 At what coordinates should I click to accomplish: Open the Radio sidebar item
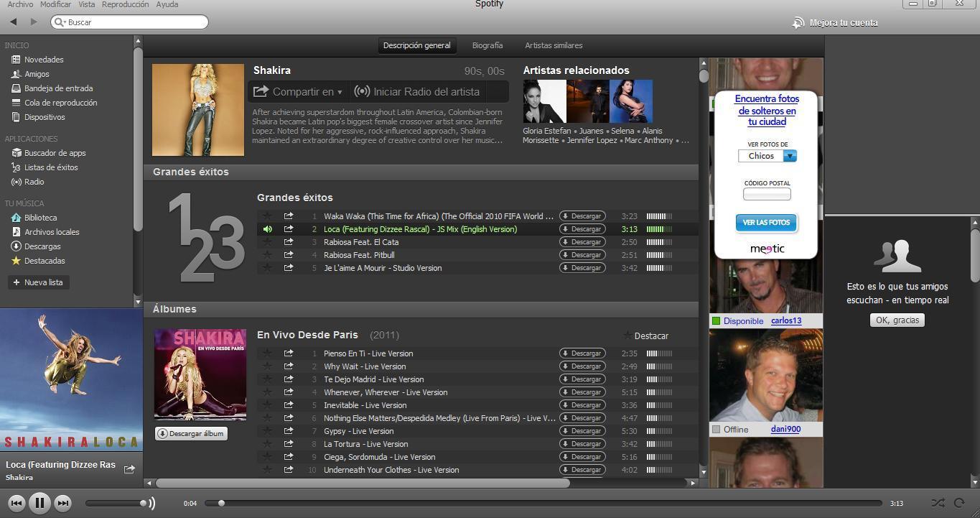point(34,182)
